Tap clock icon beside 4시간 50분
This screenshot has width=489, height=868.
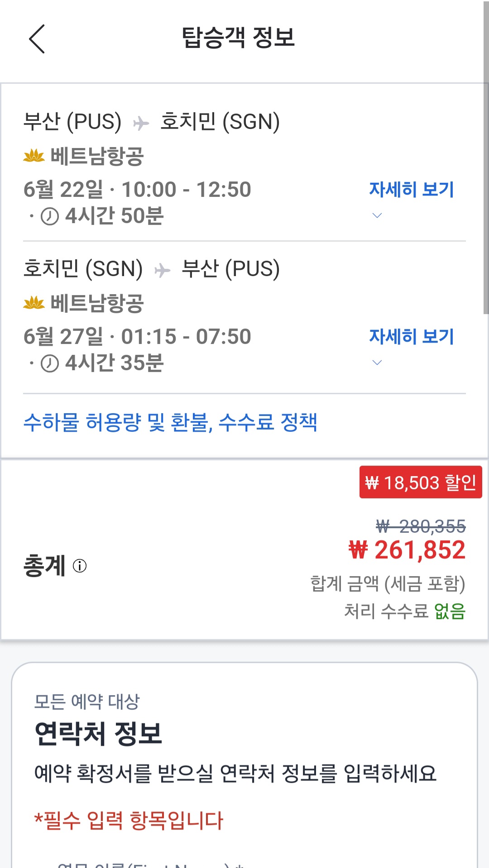50,216
